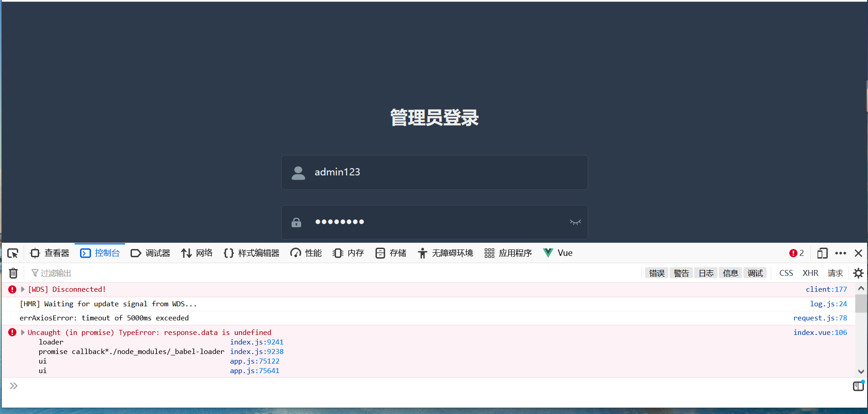Click the filter funnel icon
The image size is (868, 414).
point(35,273)
